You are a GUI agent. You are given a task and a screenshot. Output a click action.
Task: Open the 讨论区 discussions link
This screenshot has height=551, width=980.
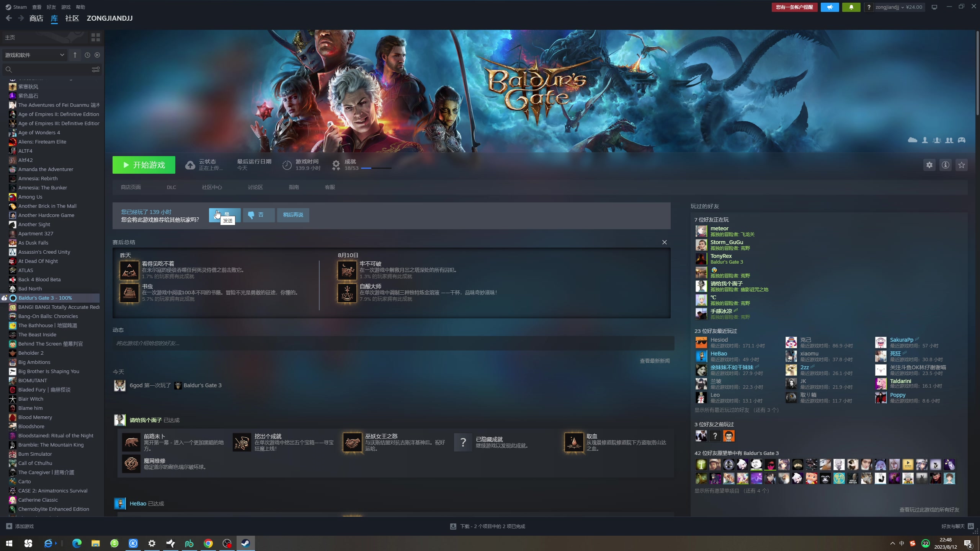[255, 187]
